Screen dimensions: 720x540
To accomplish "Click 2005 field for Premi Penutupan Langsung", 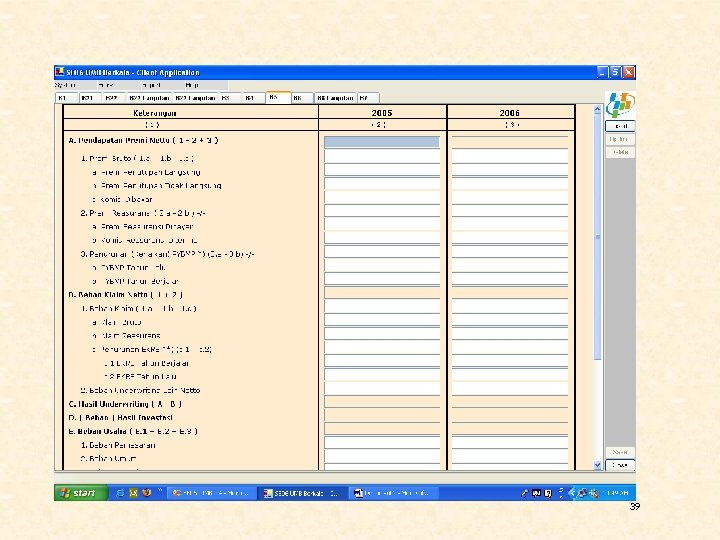I will point(382,170).
